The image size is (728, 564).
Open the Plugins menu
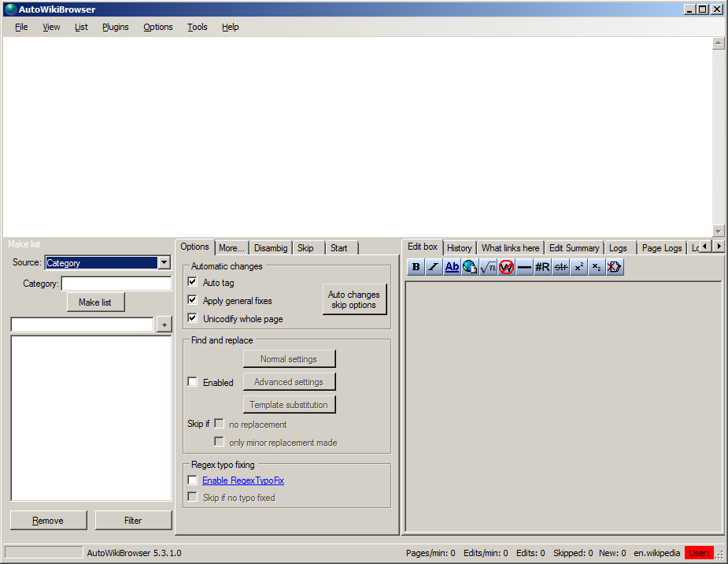115,27
